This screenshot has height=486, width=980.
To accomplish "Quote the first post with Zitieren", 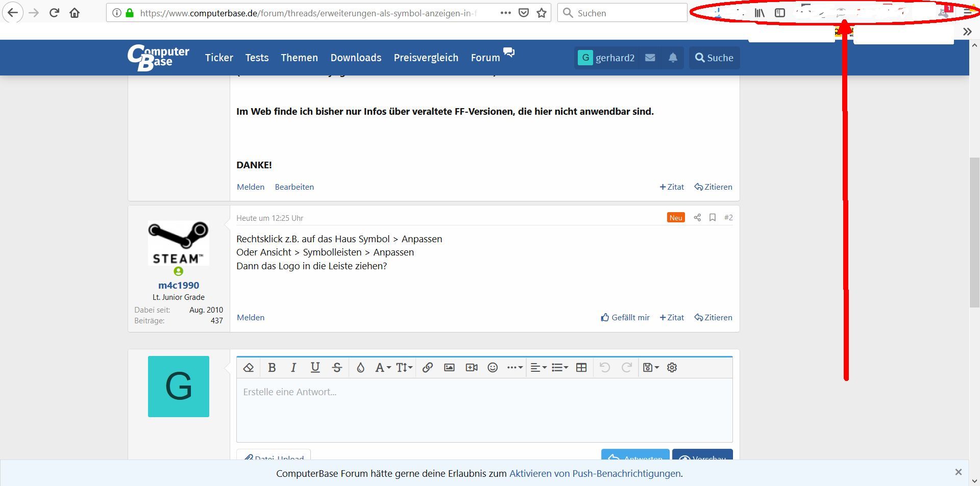I will [713, 187].
